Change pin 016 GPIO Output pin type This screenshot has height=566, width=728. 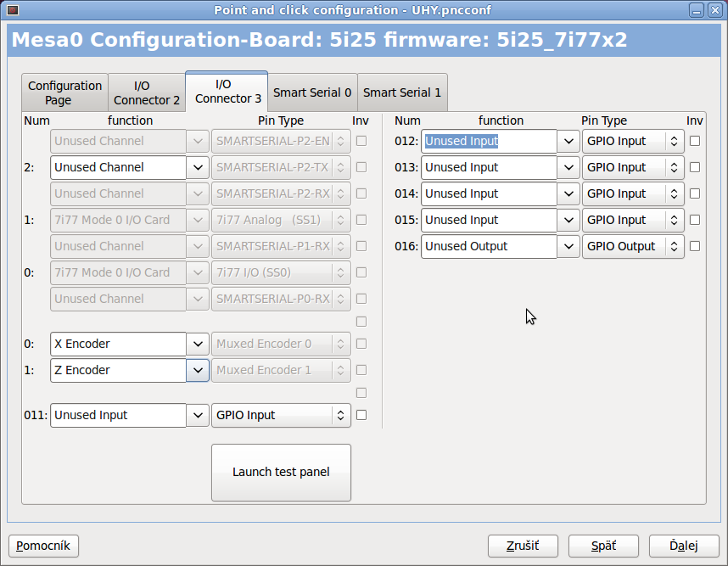(x=632, y=246)
